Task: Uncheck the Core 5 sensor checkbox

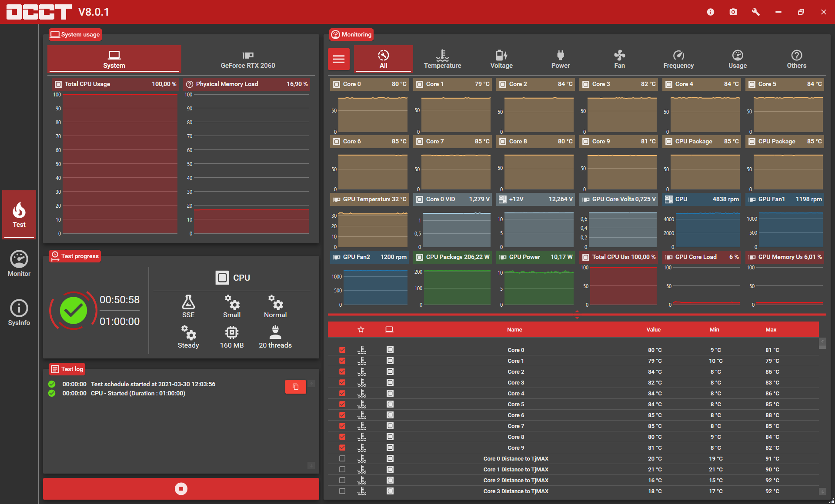Action: tap(342, 404)
